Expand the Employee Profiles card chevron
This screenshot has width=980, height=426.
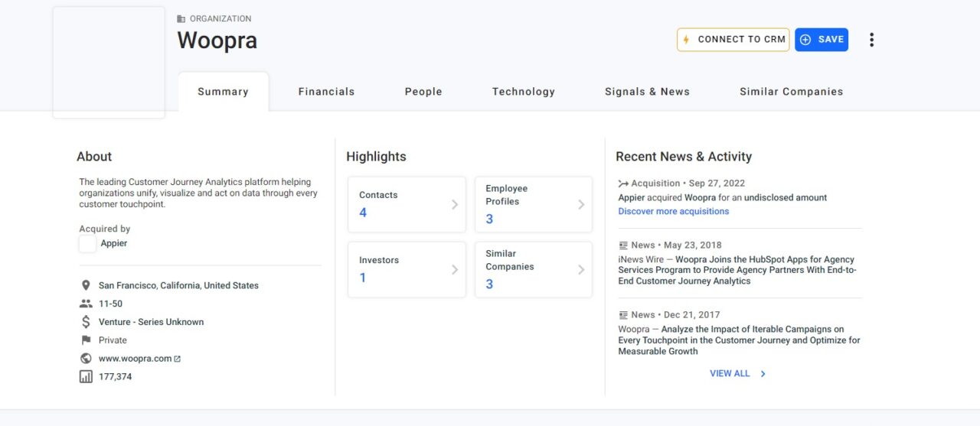tap(581, 205)
